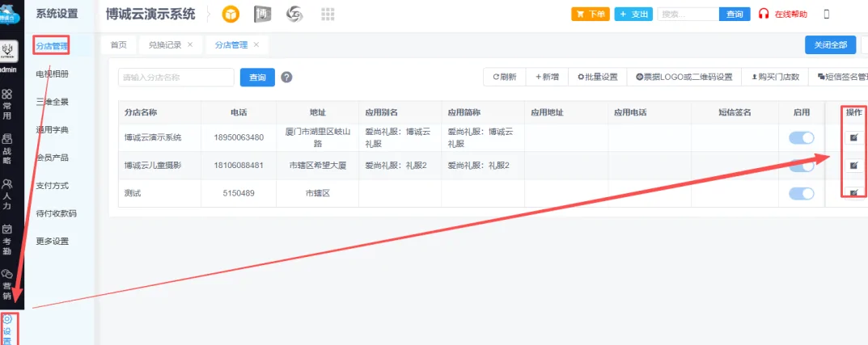
Task: Click the mobile phone icon in header
Action: [x=826, y=14]
